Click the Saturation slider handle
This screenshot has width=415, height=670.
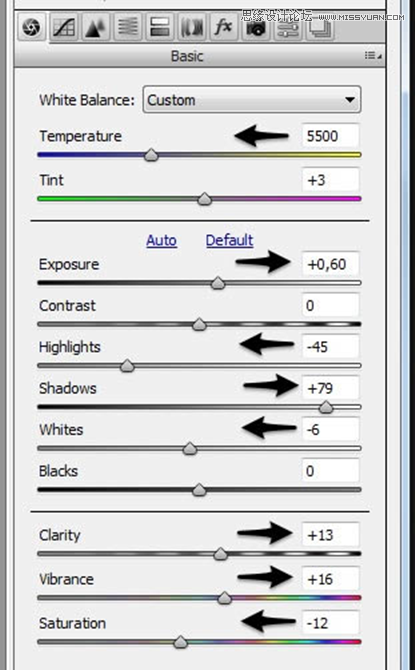pyautogui.click(x=181, y=641)
